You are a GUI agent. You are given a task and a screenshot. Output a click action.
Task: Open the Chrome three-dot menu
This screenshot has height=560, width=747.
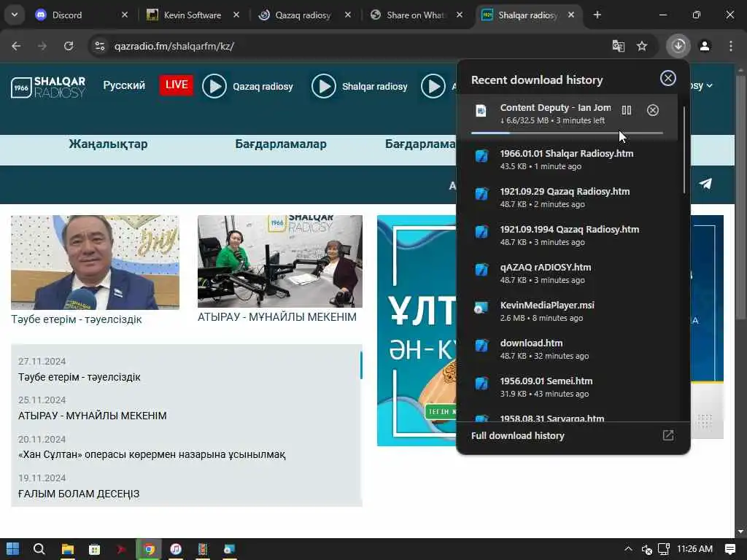pyautogui.click(x=731, y=46)
